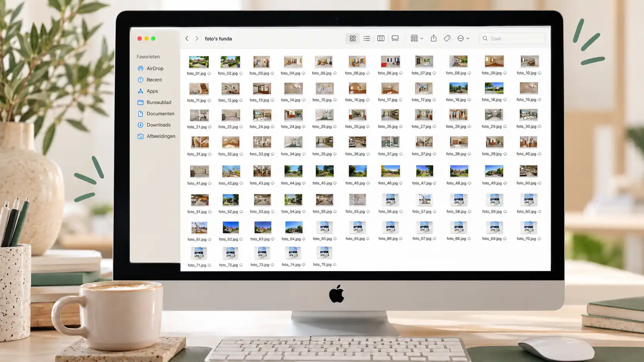644x362 pixels.
Task: Select the foto_05.jpg thumbnail
Action: tap(324, 62)
